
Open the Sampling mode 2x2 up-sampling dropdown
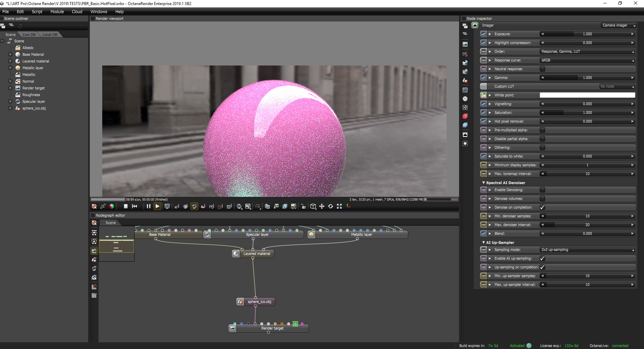[x=588, y=250]
